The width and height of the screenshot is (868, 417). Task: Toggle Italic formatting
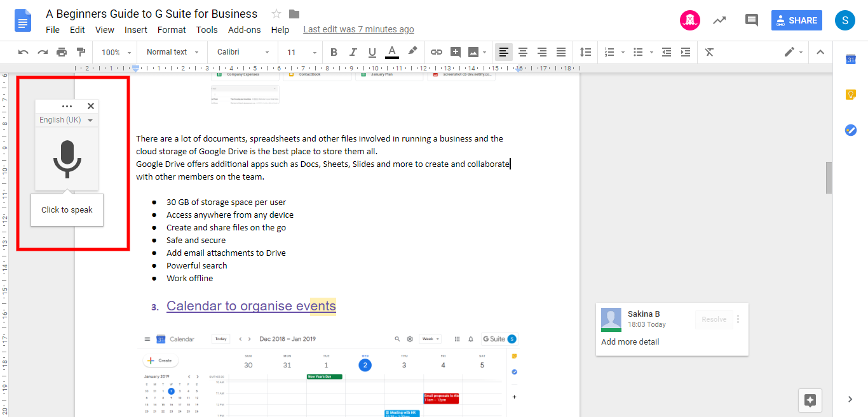[x=353, y=52]
